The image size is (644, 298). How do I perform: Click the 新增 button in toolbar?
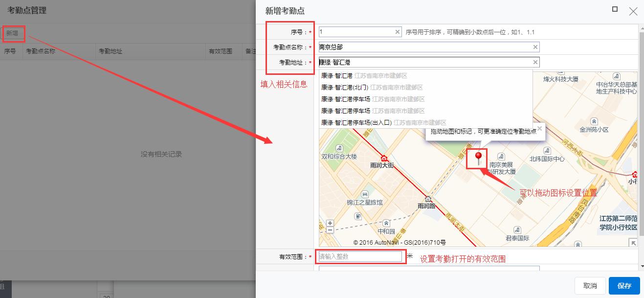12,33
